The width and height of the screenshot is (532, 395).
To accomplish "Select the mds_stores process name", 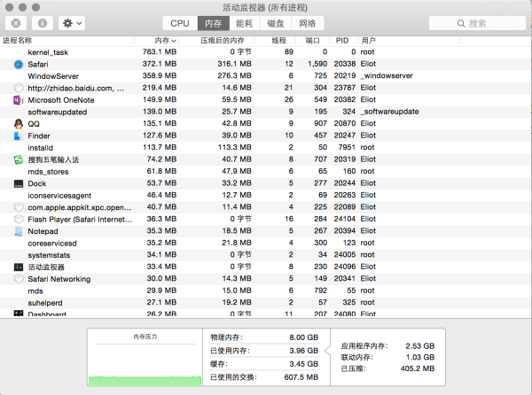I will point(48,172).
